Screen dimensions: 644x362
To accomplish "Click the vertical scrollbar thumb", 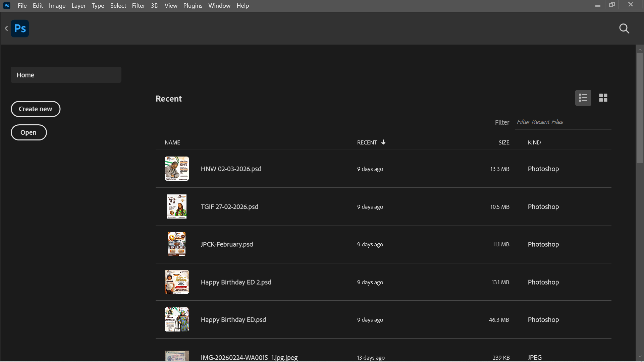I will (640, 108).
